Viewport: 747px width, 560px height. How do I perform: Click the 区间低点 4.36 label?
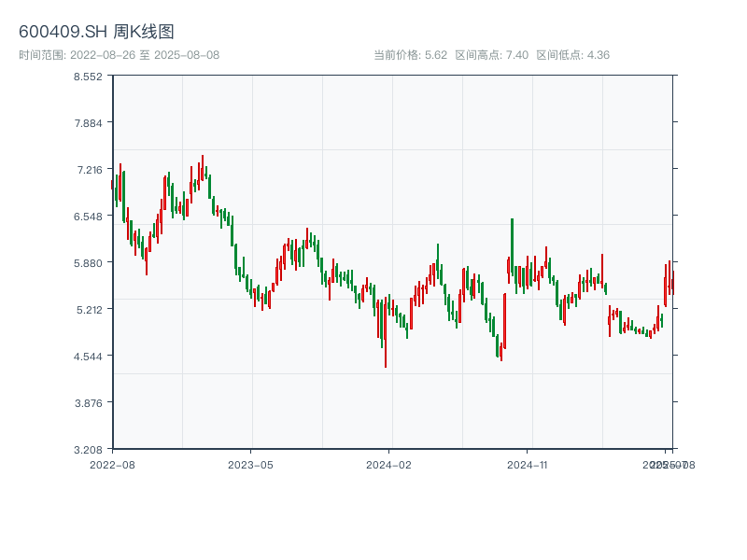click(x=572, y=55)
